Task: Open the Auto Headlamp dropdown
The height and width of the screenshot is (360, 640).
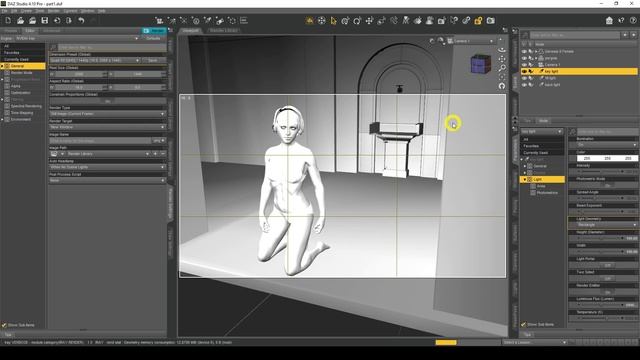Action: click(108, 167)
